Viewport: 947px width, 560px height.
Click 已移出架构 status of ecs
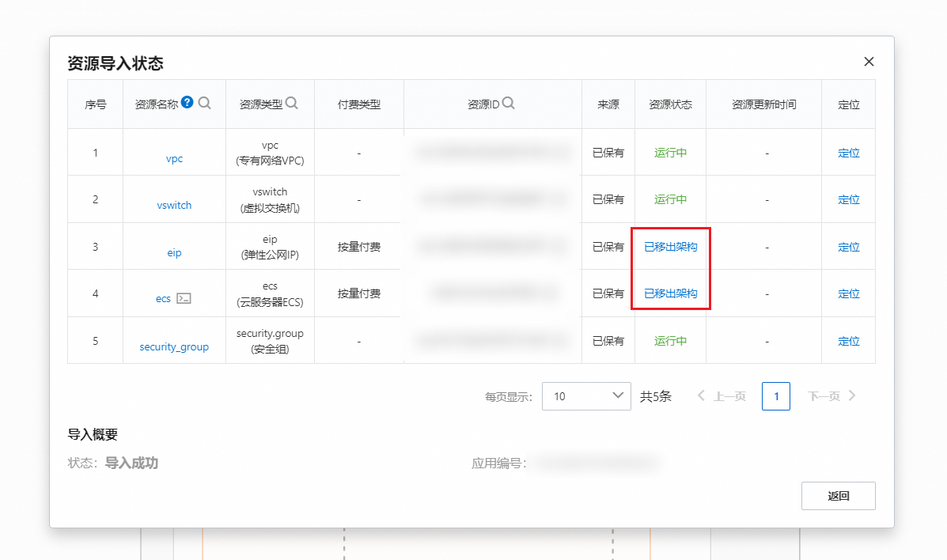pyautogui.click(x=670, y=293)
